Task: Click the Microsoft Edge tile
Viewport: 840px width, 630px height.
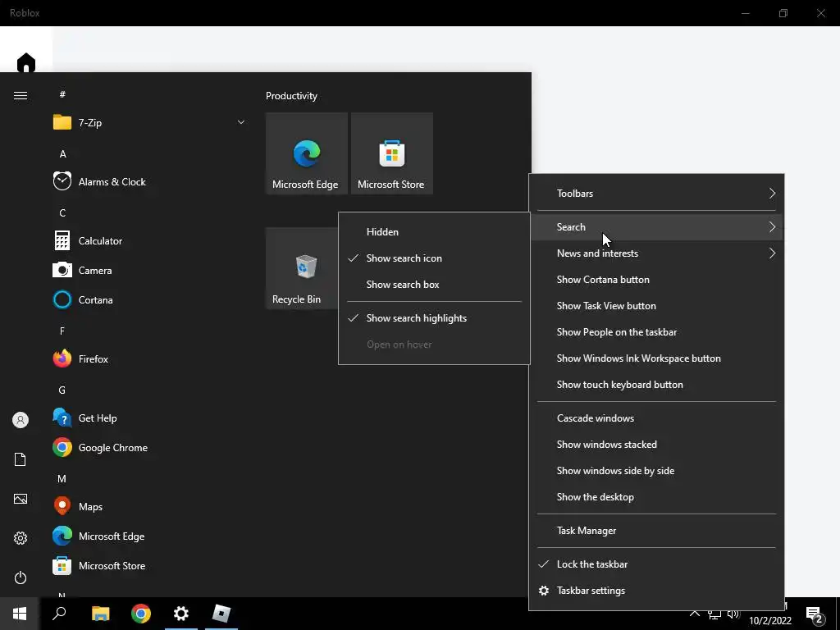Action: click(307, 153)
